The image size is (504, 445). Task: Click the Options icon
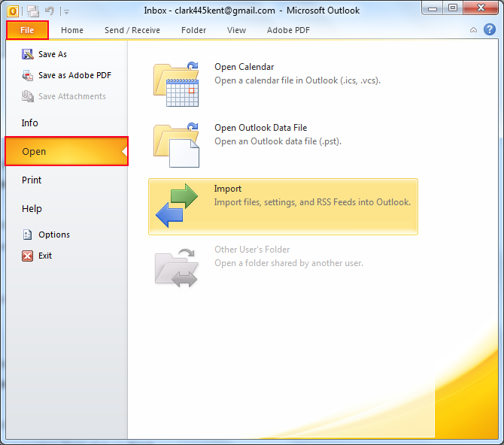(x=28, y=235)
